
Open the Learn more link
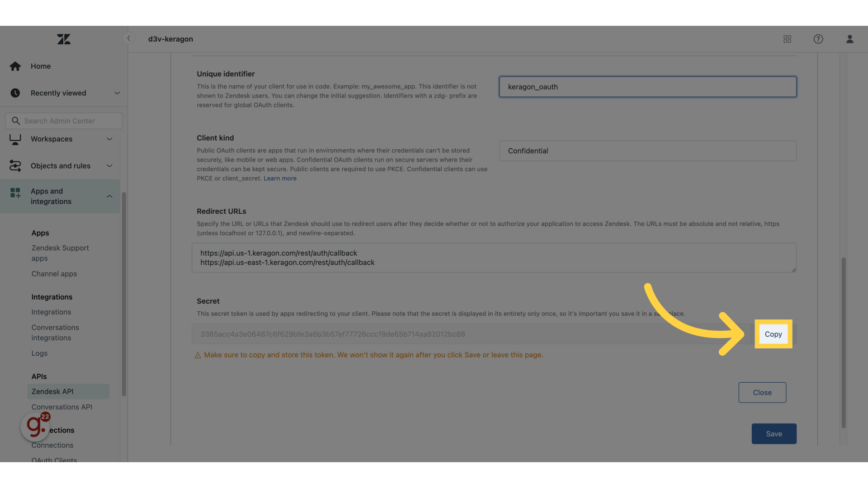[x=280, y=178]
